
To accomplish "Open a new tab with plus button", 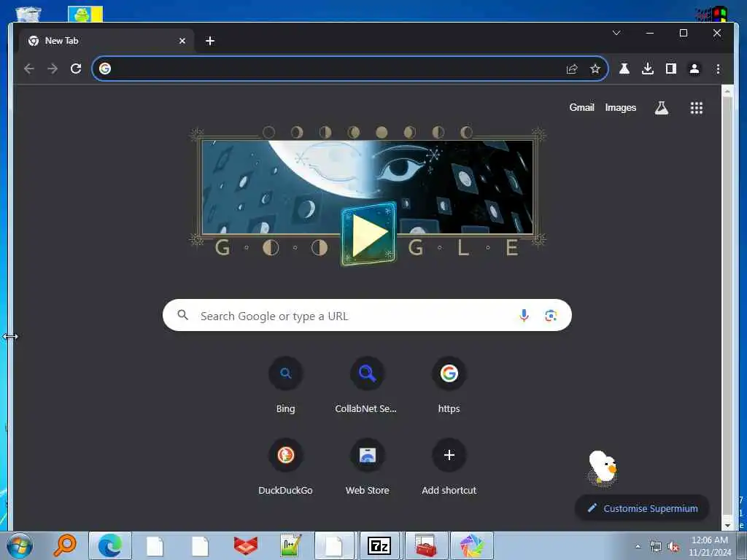I will [x=209, y=41].
